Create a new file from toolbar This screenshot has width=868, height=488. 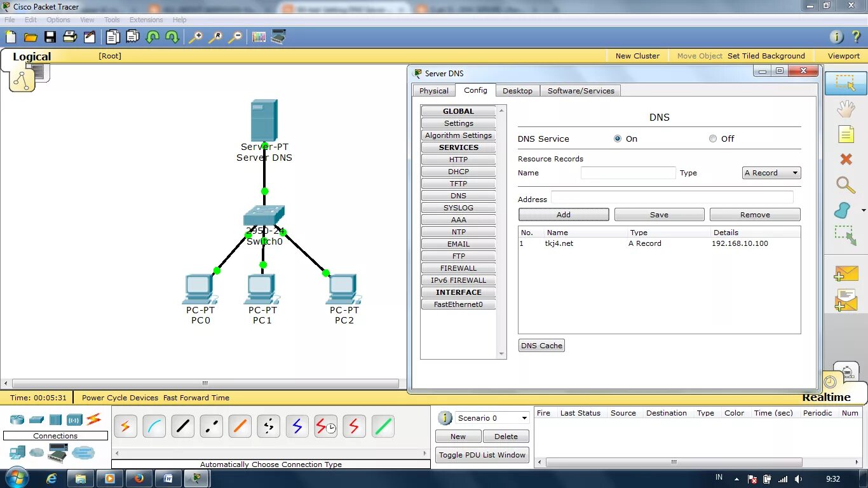click(11, 37)
